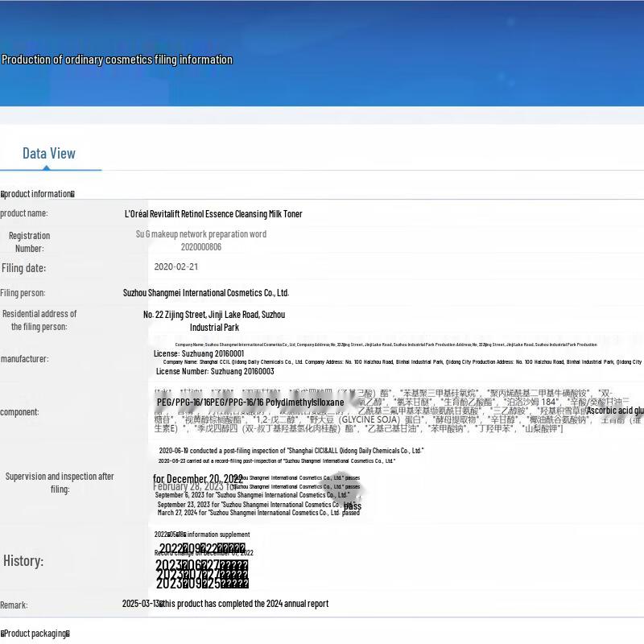Click icon after 'product information' heading
The width and height of the screenshot is (644, 644).
pyautogui.click(x=72, y=194)
